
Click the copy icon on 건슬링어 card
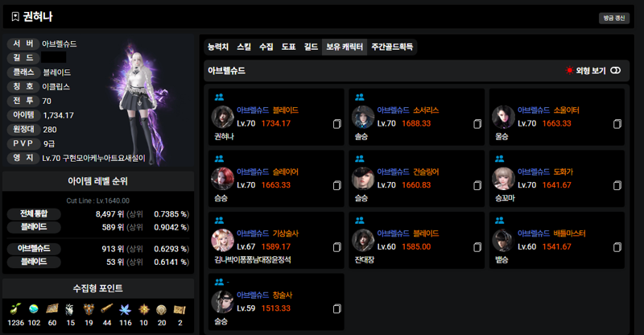pos(477,185)
